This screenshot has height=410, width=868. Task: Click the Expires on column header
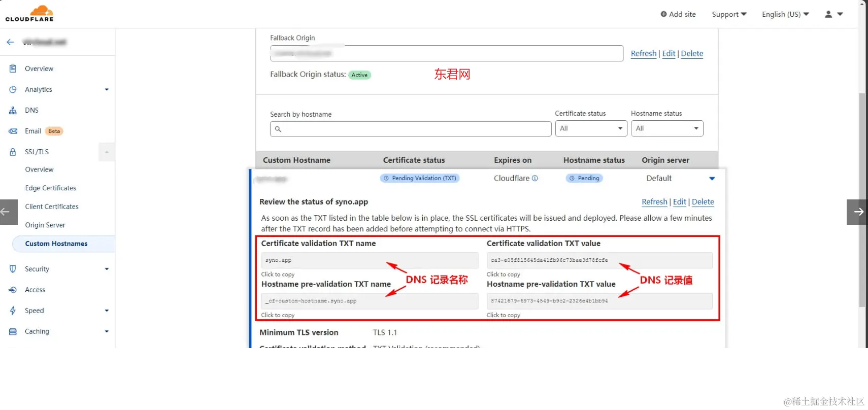[513, 160]
